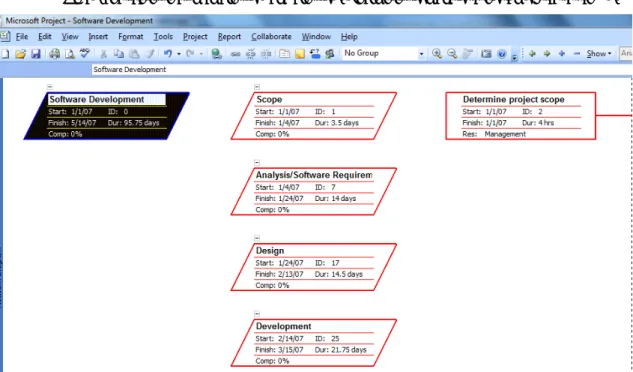Collapse the Development summary node
Image resolution: width=633 pixels, height=372 pixels.
pyautogui.click(x=257, y=313)
